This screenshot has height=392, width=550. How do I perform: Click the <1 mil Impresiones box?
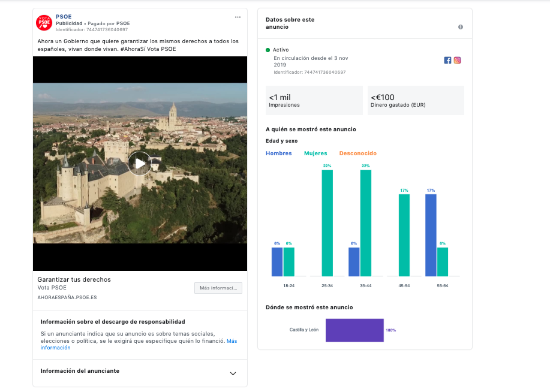pos(314,100)
